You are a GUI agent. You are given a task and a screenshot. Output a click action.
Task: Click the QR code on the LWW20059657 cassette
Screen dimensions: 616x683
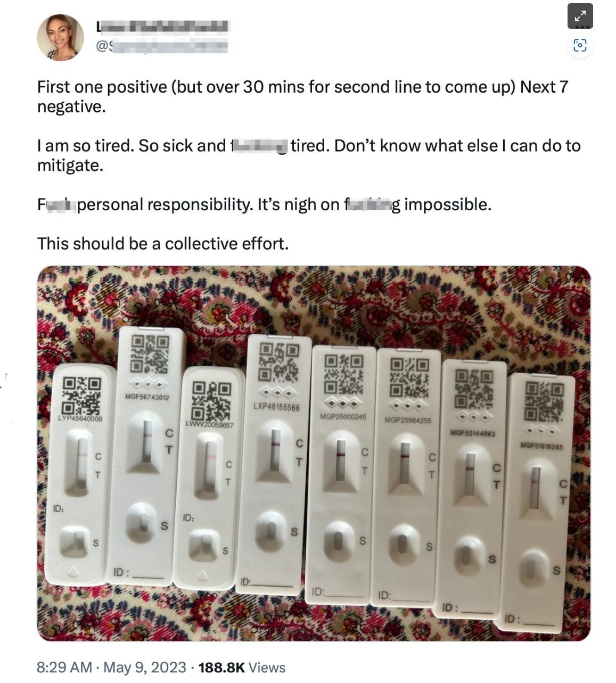(211, 400)
